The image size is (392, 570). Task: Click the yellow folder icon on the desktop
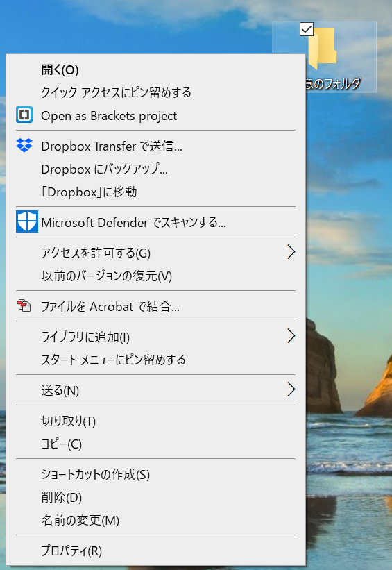pyautogui.click(x=323, y=49)
